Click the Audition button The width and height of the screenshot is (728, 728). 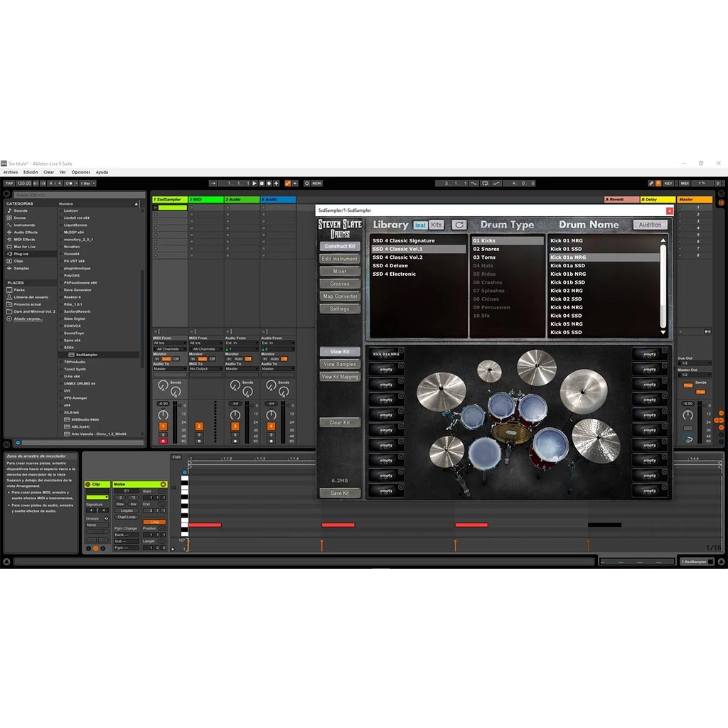[650, 225]
